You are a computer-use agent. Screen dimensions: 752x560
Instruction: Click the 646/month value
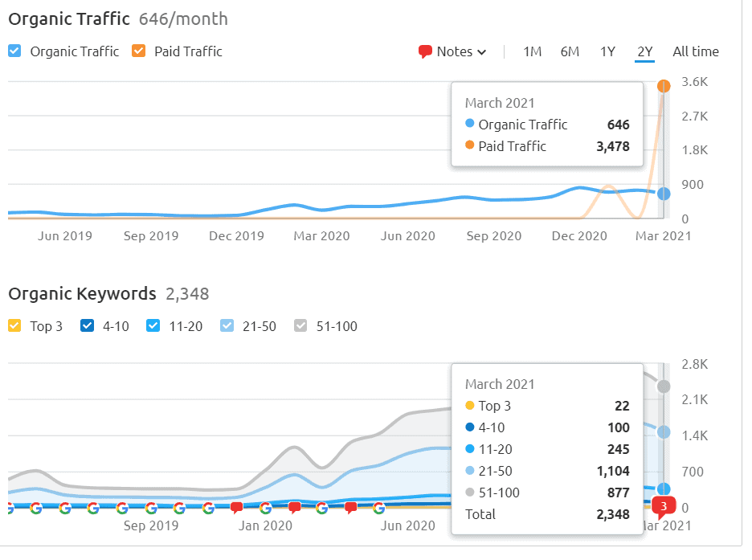click(183, 18)
